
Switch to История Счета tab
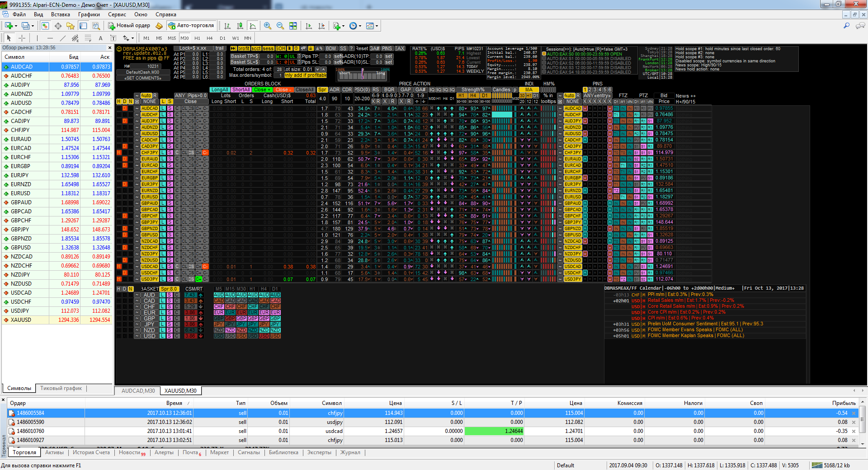(91, 452)
